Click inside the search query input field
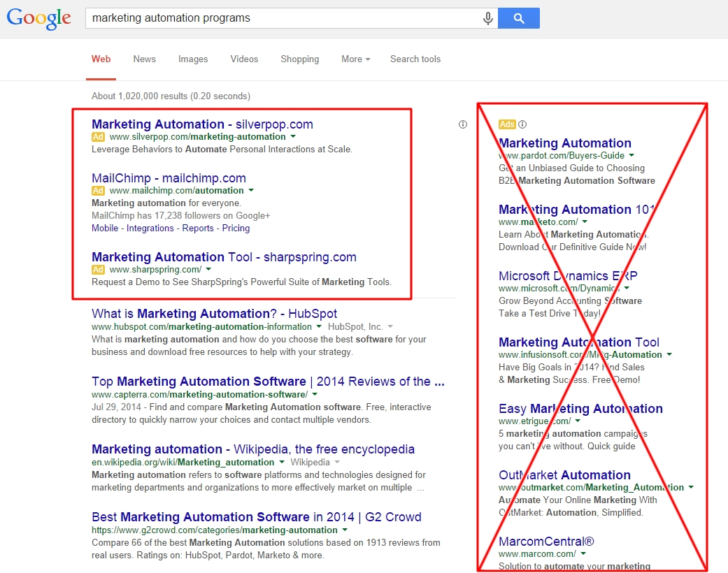The height and width of the screenshot is (573, 728). pyautogui.click(x=280, y=18)
